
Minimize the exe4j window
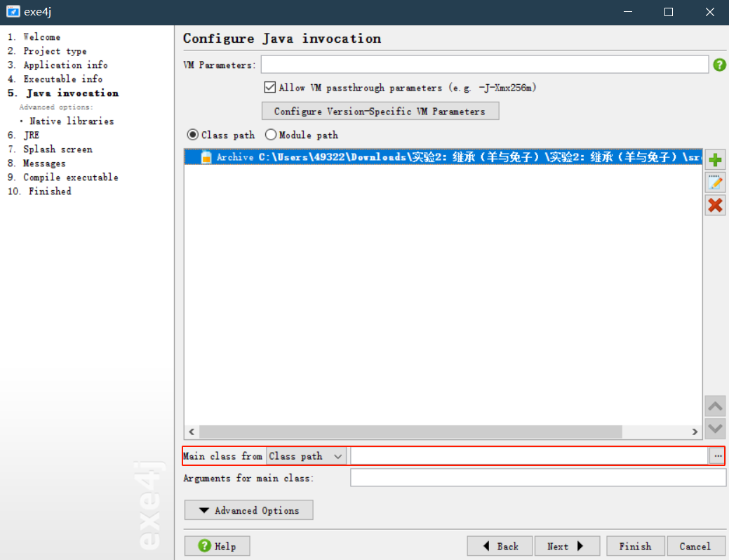(x=628, y=12)
